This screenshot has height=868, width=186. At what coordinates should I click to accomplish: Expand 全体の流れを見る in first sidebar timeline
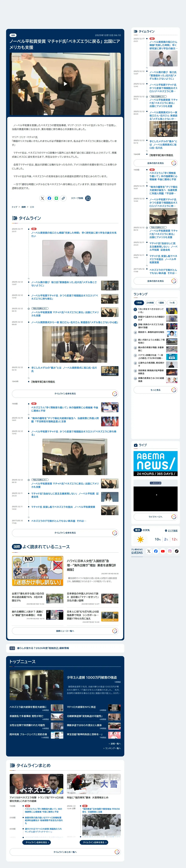coord(156,163)
